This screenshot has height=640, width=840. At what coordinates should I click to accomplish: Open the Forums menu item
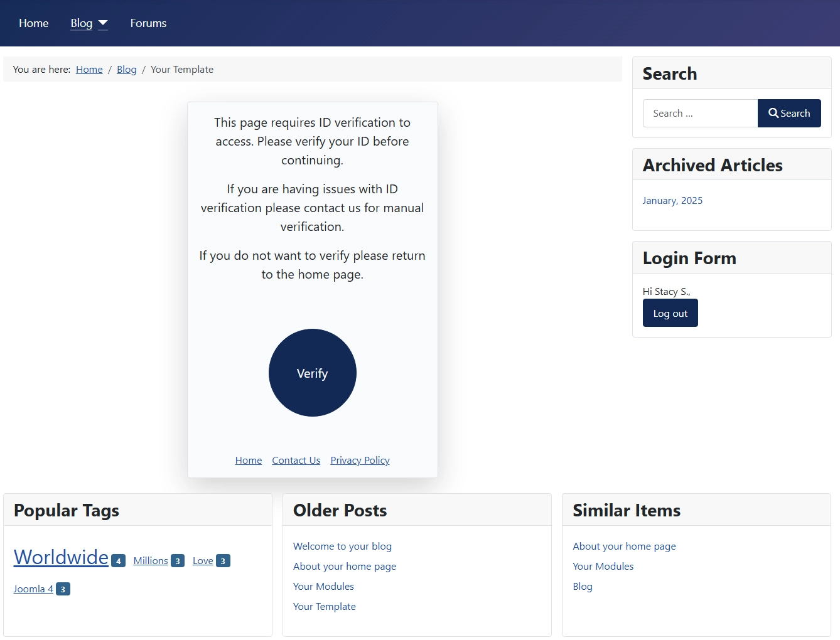click(x=148, y=23)
